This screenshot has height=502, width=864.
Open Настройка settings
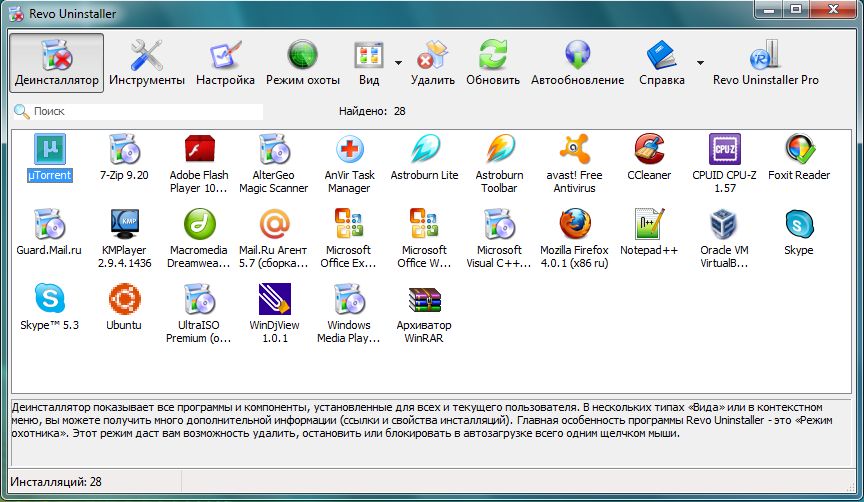[225, 63]
